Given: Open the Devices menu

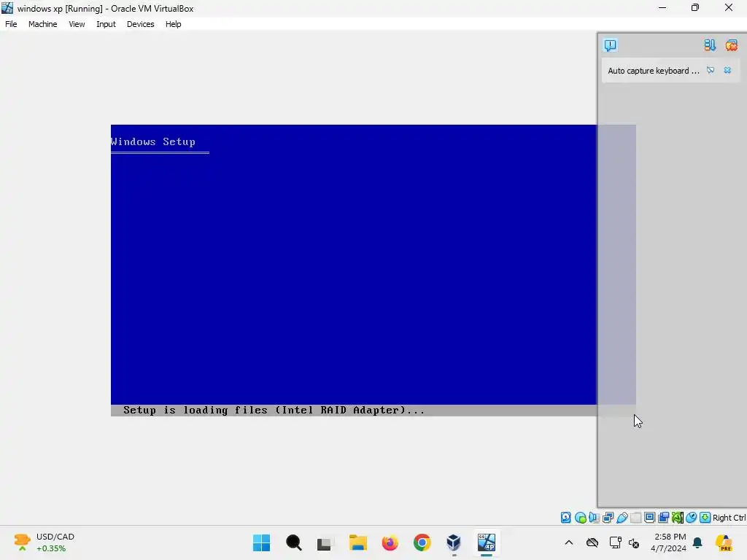Looking at the screenshot, I should click(x=140, y=24).
